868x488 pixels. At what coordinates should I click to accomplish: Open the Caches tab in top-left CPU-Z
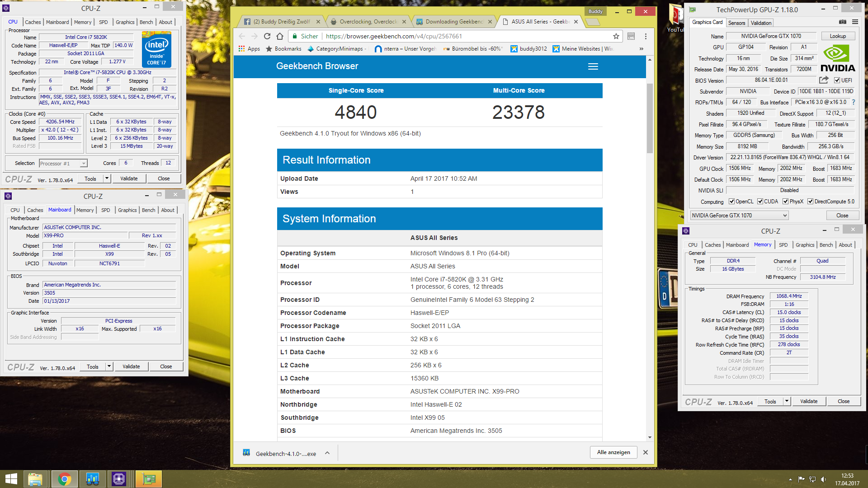[x=33, y=22]
